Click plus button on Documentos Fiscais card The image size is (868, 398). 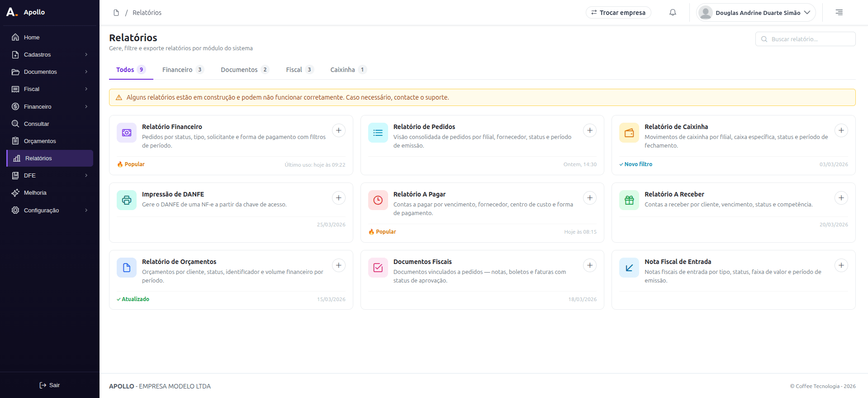tap(590, 265)
